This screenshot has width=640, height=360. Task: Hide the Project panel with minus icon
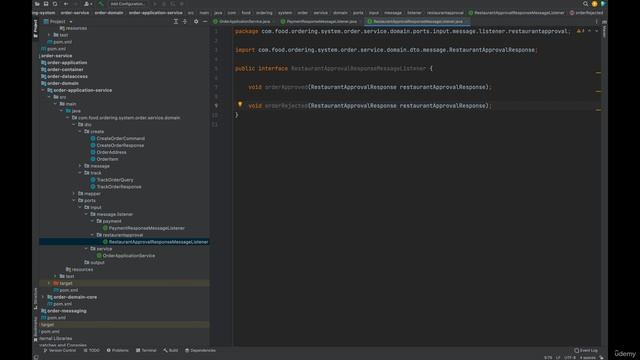pyautogui.click(x=205, y=21)
